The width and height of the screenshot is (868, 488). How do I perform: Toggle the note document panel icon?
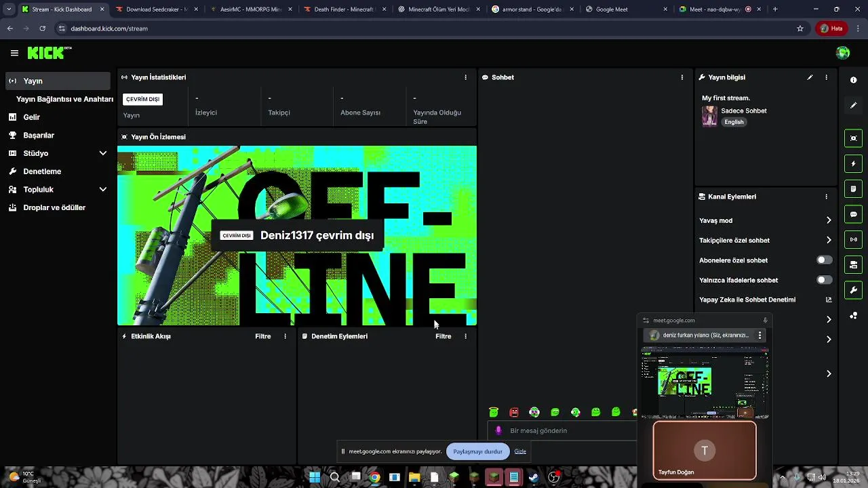tap(853, 189)
